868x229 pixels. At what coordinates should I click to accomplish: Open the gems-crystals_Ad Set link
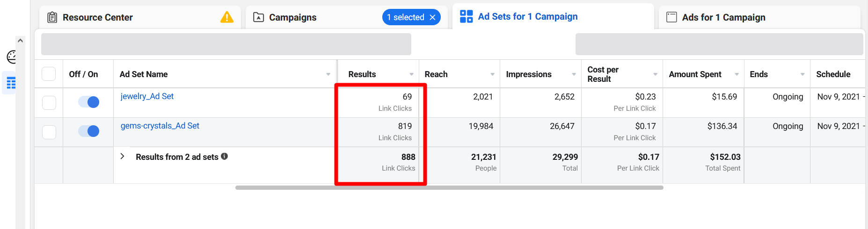pos(160,126)
